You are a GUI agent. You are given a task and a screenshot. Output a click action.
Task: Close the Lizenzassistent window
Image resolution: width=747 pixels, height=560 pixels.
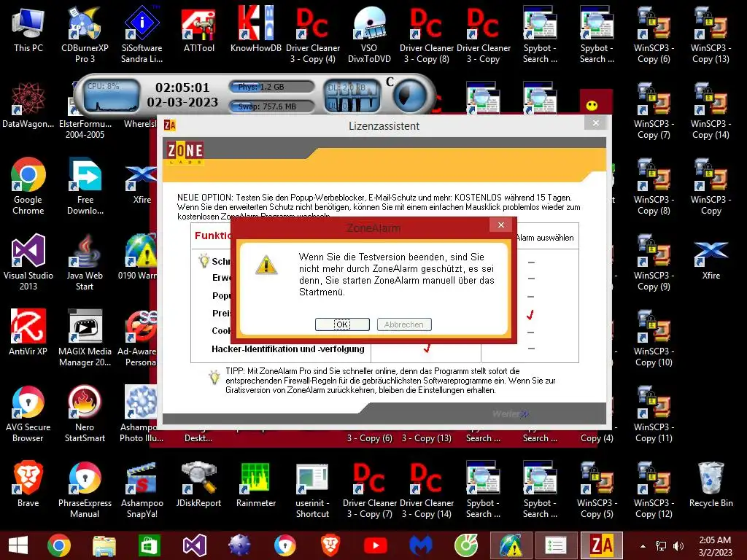[595, 122]
